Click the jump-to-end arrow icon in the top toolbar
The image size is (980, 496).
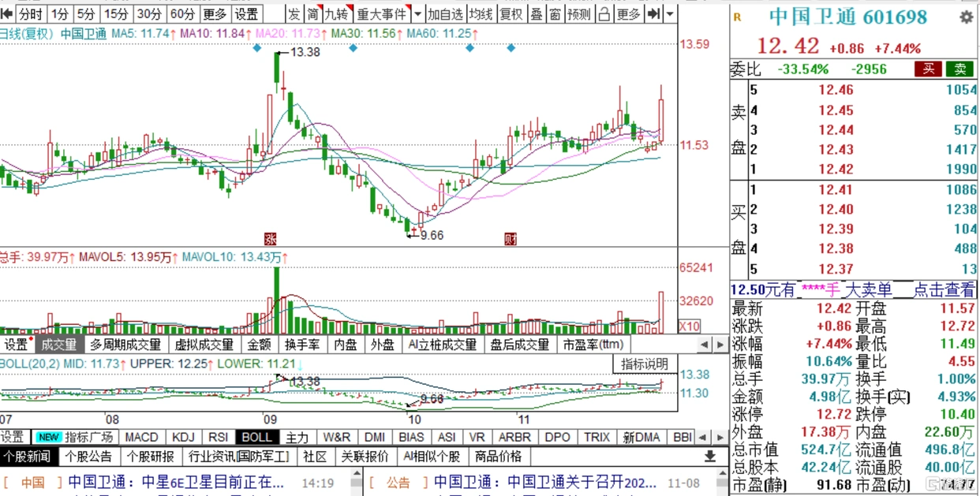click(653, 14)
